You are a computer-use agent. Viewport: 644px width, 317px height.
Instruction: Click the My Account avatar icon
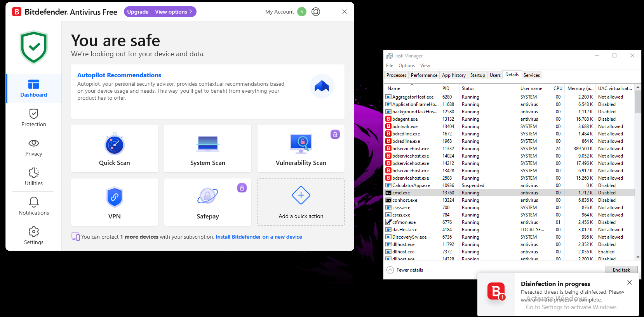click(x=302, y=12)
